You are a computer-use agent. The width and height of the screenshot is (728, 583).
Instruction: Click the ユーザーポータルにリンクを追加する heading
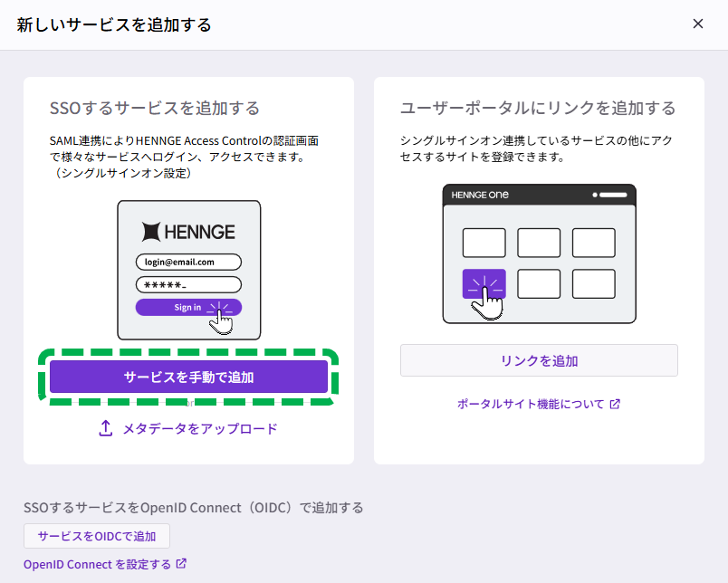click(x=538, y=108)
